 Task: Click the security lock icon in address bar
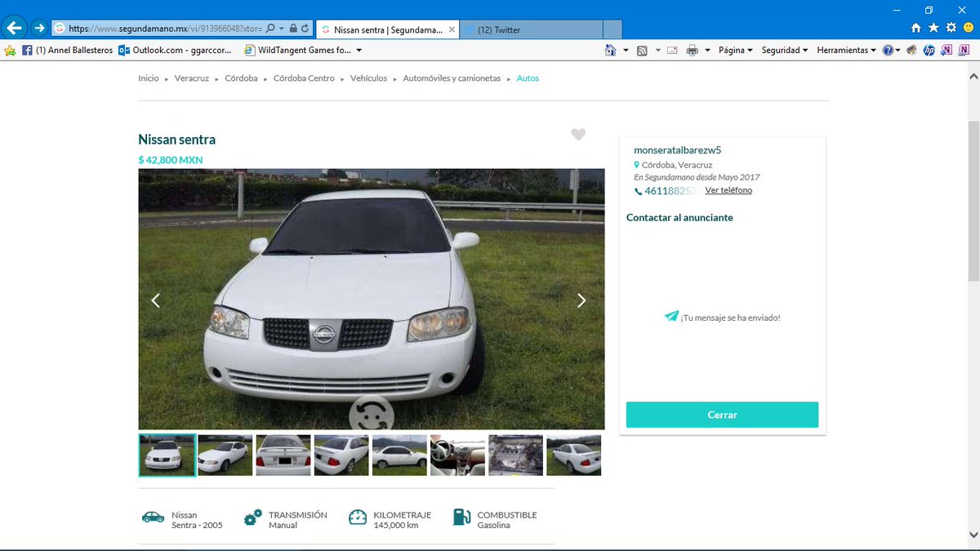(293, 28)
